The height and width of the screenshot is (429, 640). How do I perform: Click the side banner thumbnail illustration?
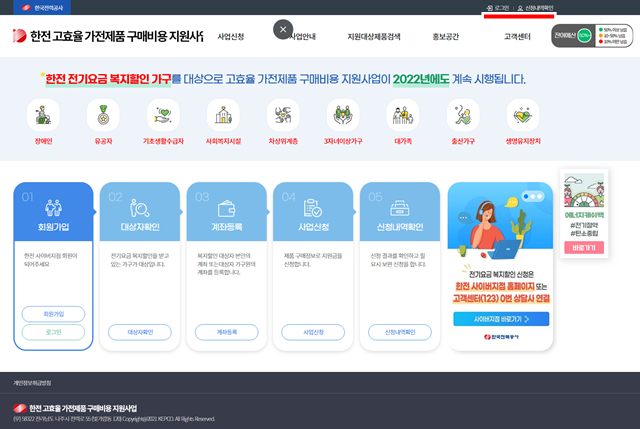point(584,190)
